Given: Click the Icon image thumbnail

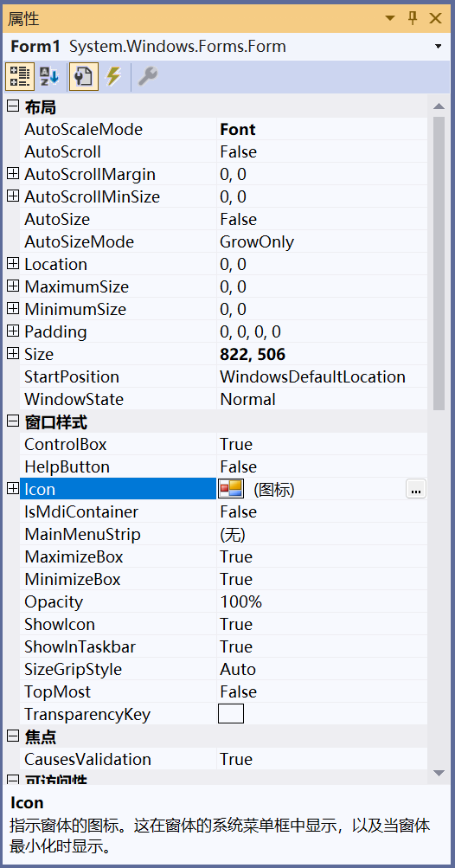Looking at the screenshot, I should click(x=231, y=489).
